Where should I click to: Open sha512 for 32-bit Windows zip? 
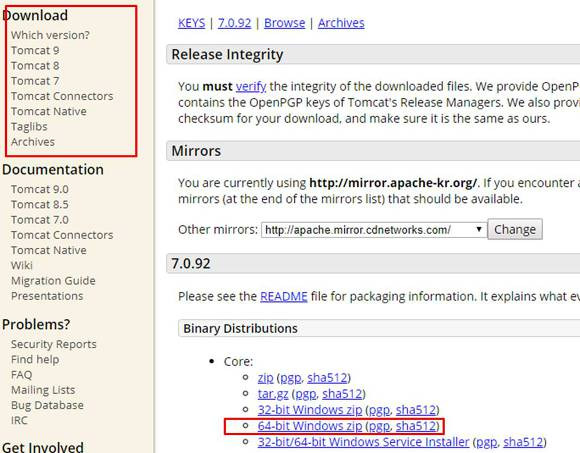point(416,410)
